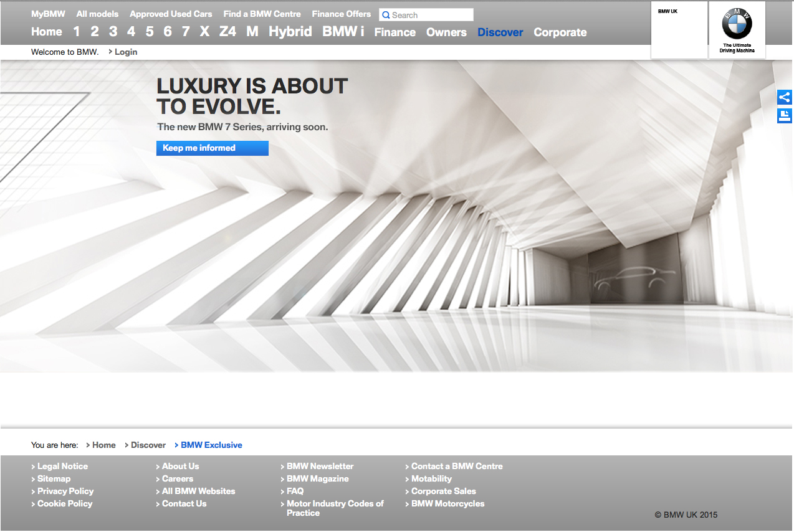
Task: Open the Finance navigation item
Action: tap(395, 32)
